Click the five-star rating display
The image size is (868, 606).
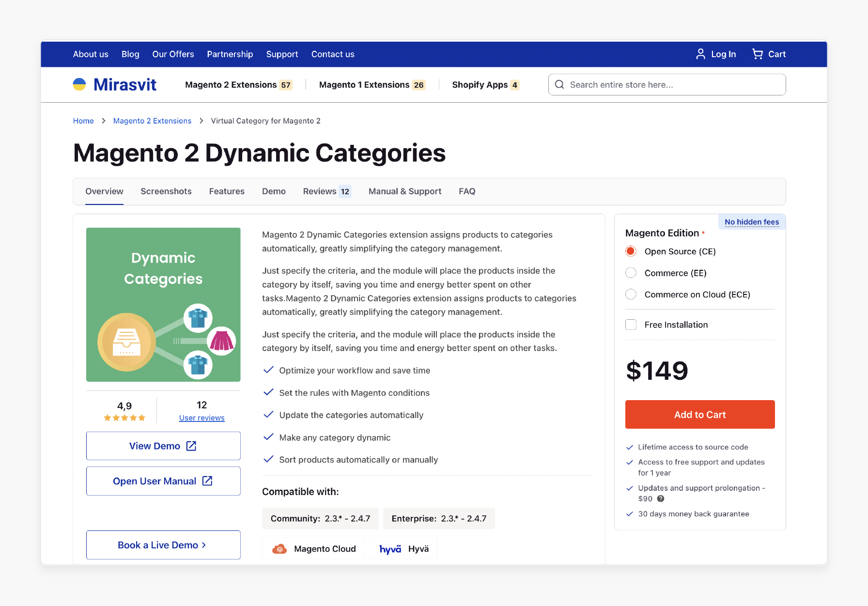[x=124, y=418]
